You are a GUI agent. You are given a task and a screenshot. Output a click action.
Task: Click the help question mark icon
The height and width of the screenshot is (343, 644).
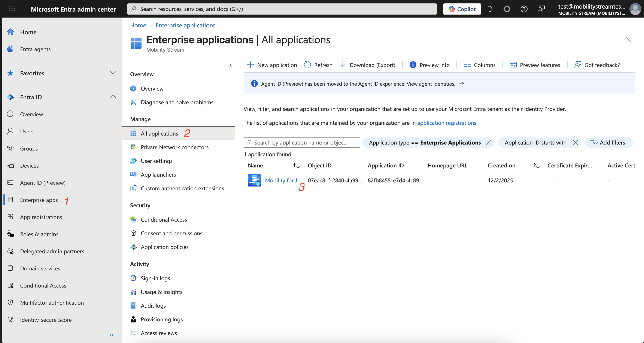tap(524, 9)
